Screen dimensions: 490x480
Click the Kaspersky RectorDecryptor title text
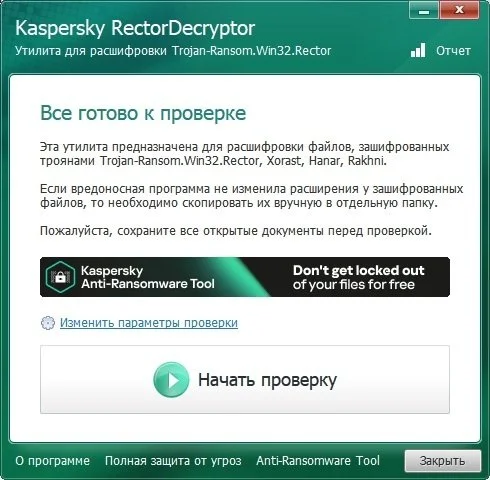135,28
